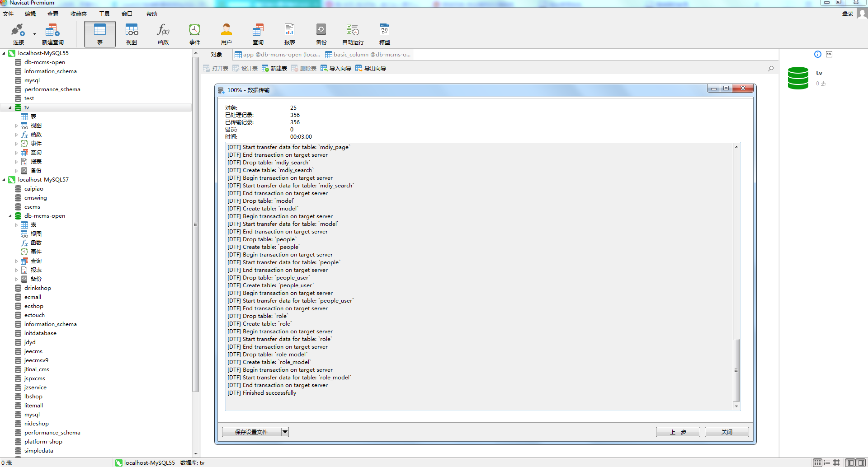This screenshot has height=467, width=868.
Task: Select the jeecmsv9 database
Action: pyautogui.click(x=36, y=360)
